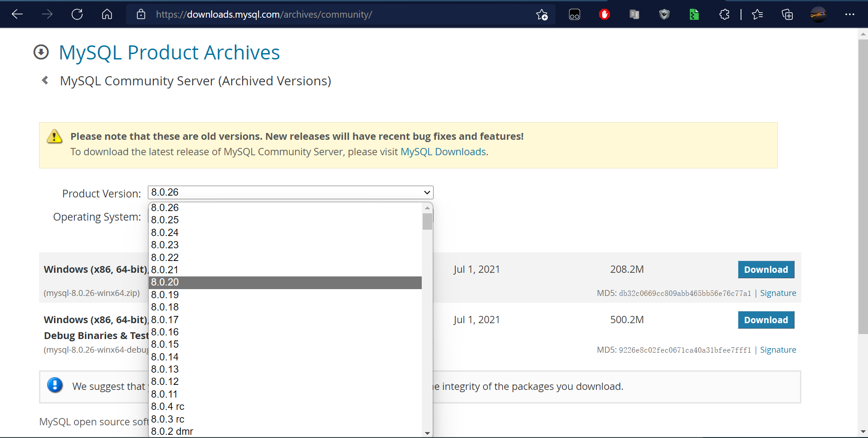Open Signature link for the 208.2M package
This screenshot has width=868, height=438.
[778, 293]
